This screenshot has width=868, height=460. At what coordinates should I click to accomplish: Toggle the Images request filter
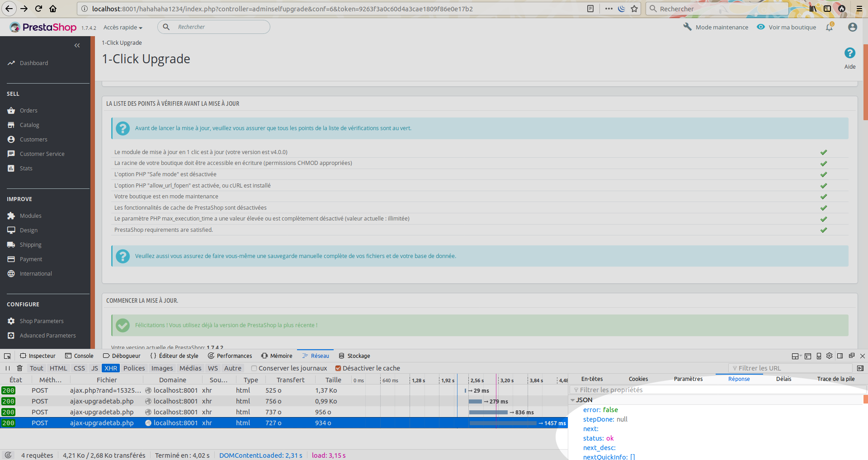point(162,368)
